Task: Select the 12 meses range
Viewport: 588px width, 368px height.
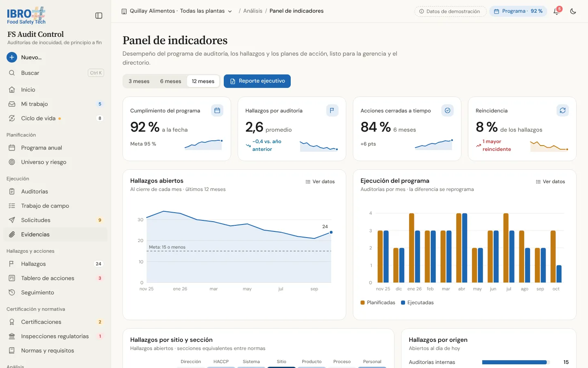Action: [203, 81]
